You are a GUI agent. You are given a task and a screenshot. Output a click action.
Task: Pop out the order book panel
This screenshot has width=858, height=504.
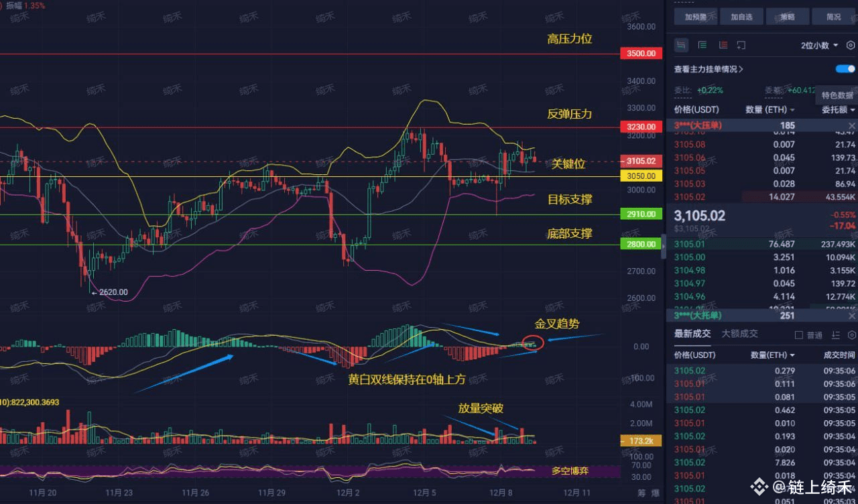(x=741, y=45)
